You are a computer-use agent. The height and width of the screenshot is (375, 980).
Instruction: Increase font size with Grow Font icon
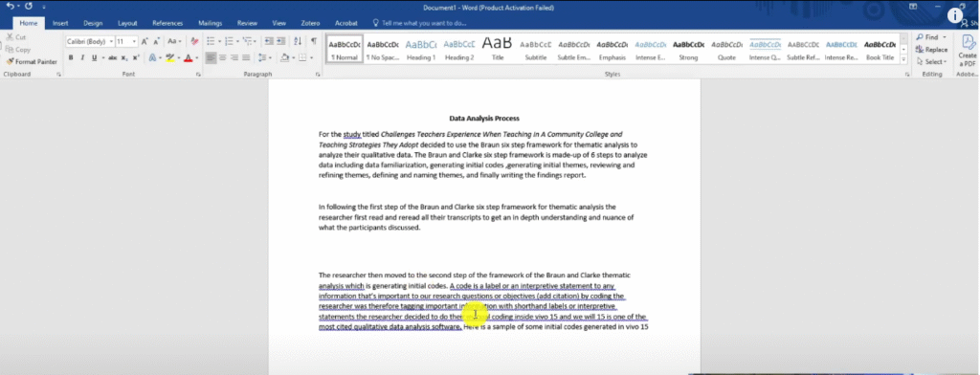(x=145, y=41)
